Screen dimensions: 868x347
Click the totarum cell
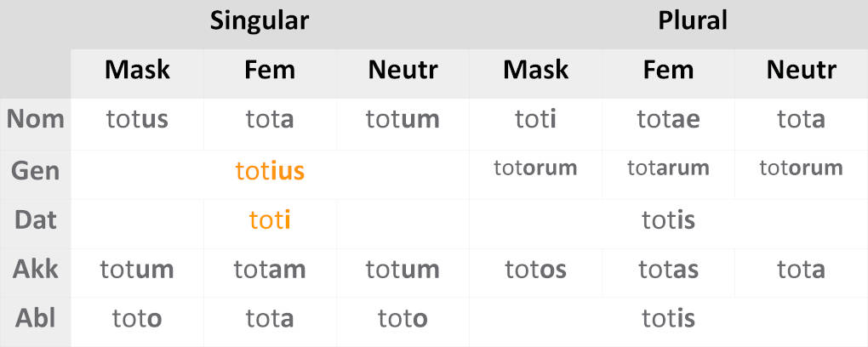pyautogui.click(x=668, y=168)
